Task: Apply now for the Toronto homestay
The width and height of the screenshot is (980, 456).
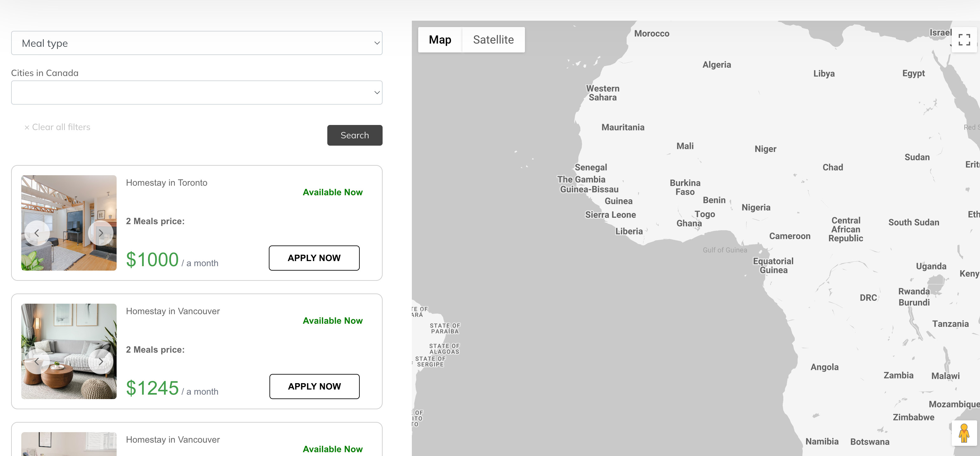Action: [x=314, y=258]
